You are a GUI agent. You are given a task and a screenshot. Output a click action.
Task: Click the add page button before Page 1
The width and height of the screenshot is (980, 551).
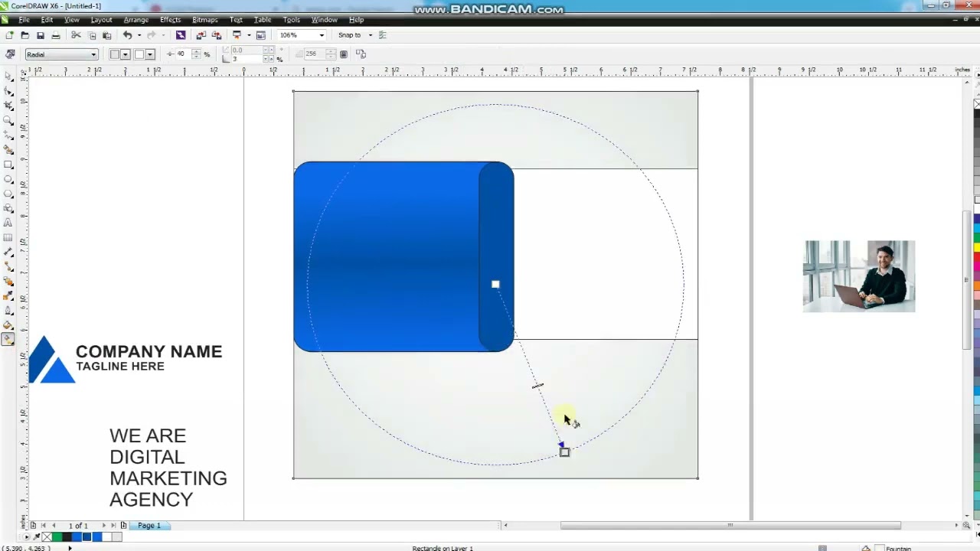(123, 526)
